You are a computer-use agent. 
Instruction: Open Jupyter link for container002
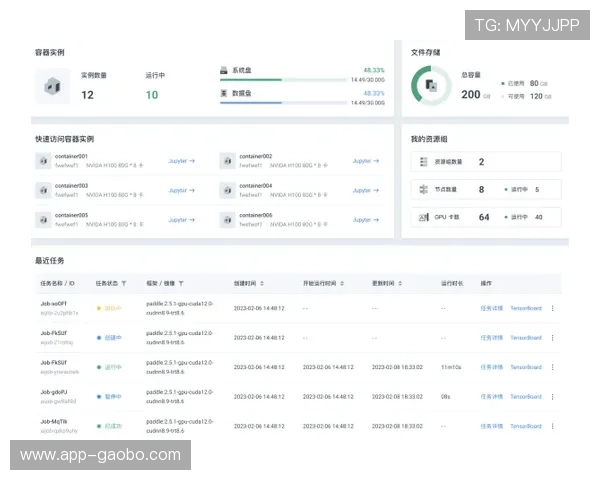[x=363, y=161]
